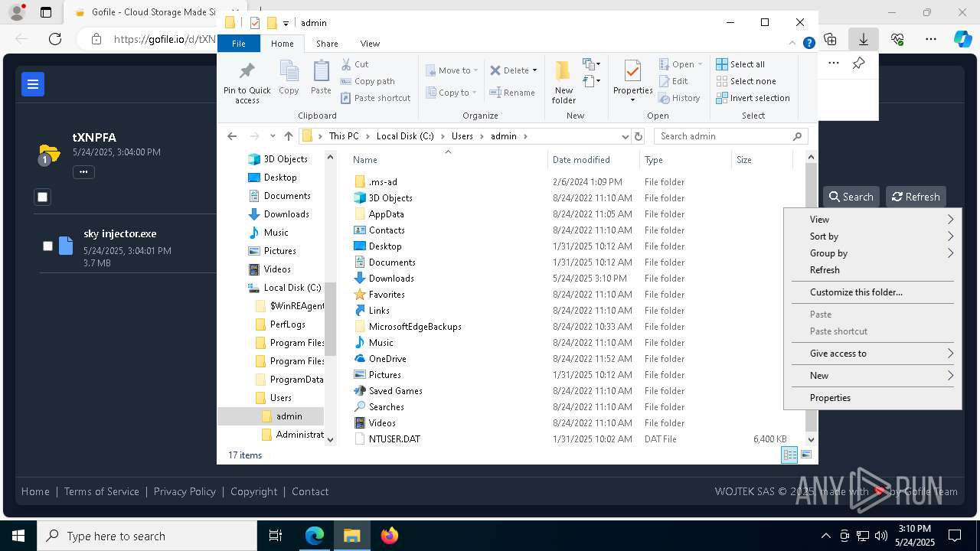Switch to the Share ribbon tab
This screenshot has width=980, height=551.
(327, 44)
